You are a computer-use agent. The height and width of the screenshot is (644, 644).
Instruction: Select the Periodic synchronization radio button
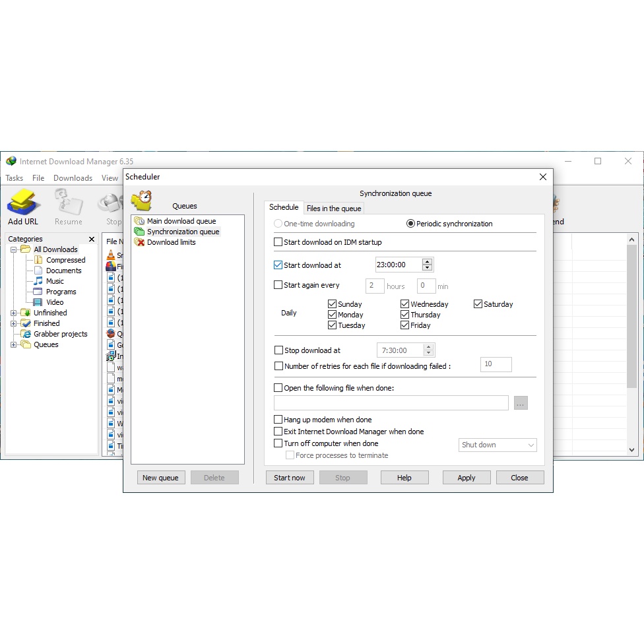410,224
